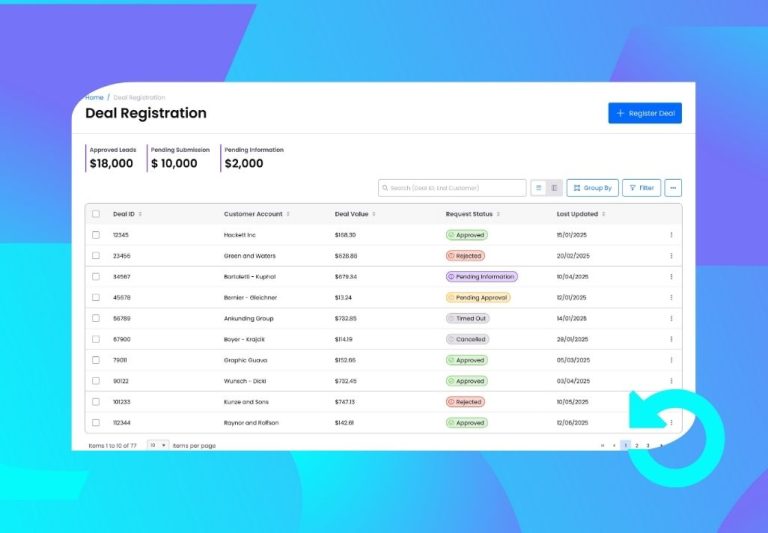Click the Cancelled status badge
Image resolution: width=768 pixels, height=533 pixels.
pos(467,339)
